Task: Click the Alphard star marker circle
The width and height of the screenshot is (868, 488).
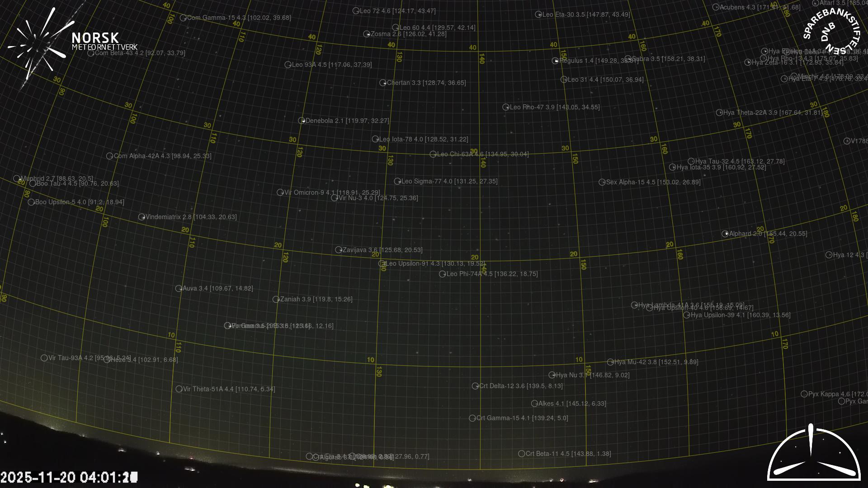Action: pyautogui.click(x=725, y=234)
